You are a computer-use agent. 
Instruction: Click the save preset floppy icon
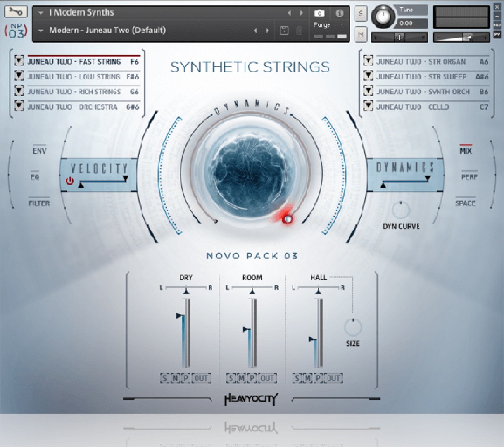[x=284, y=30]
